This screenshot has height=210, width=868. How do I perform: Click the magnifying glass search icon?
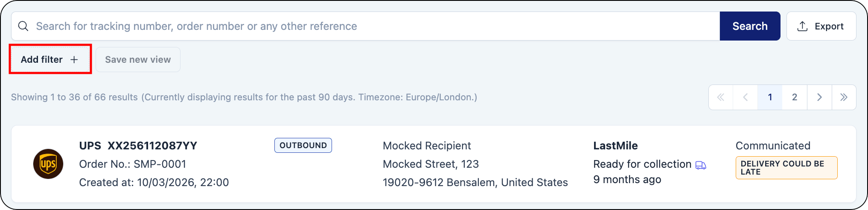tap(23, 26)
